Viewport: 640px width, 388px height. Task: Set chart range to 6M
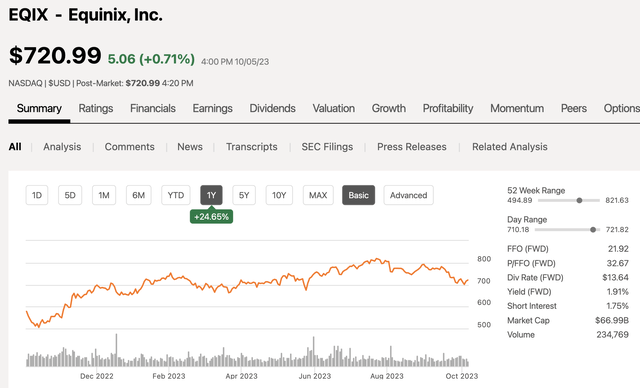[x=138, y=195]
